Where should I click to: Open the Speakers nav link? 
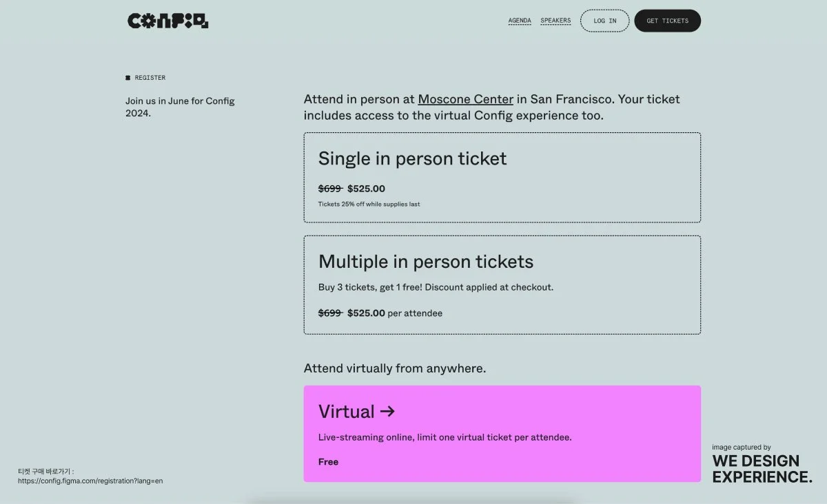coord(555,21)
